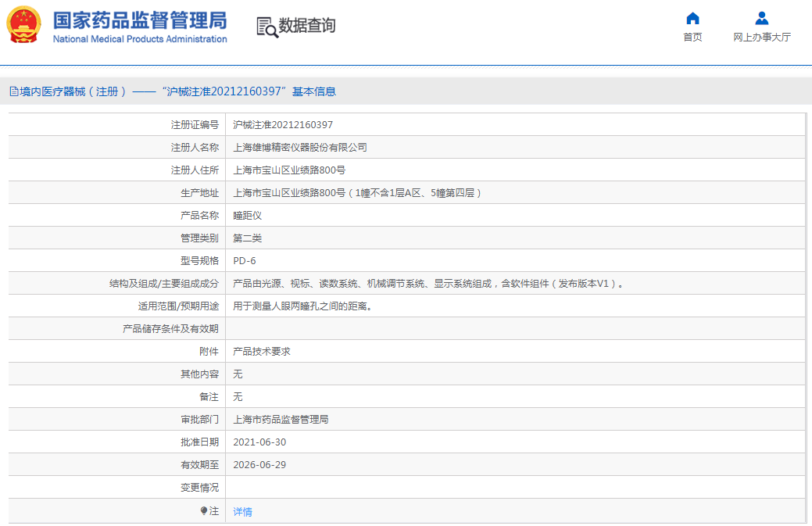Go to 首页 via its text label
Viewport: 812px width, 526px height.
tap(692, 38)
